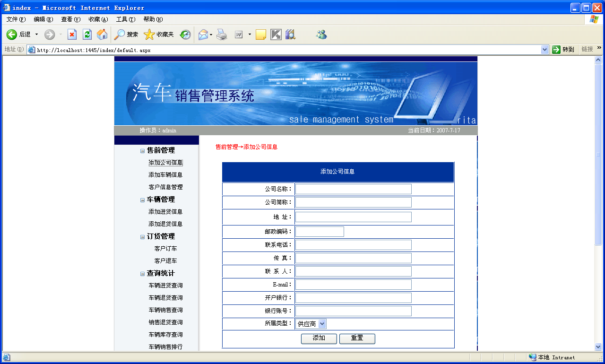Collapse the 售前管理 tree section
The image size is (605, 364).
click(142, 151)
